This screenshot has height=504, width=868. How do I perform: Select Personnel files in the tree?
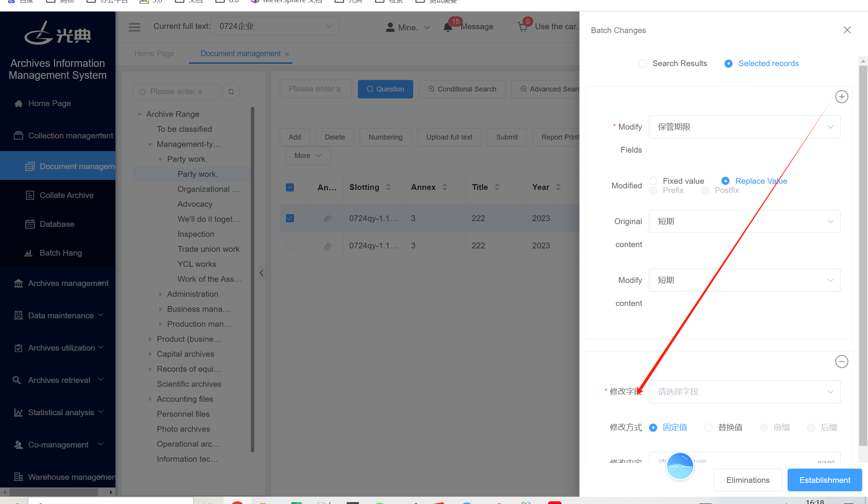(x=183, y=414)
